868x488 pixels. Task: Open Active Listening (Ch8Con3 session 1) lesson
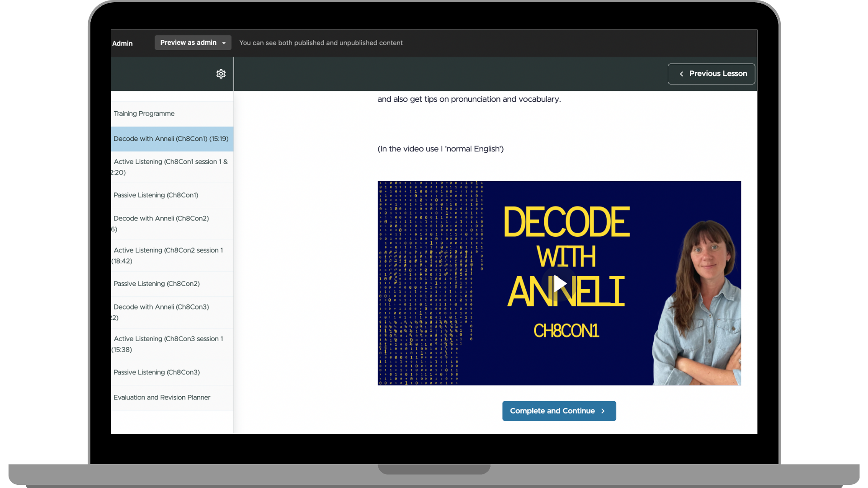click(172, 344)
